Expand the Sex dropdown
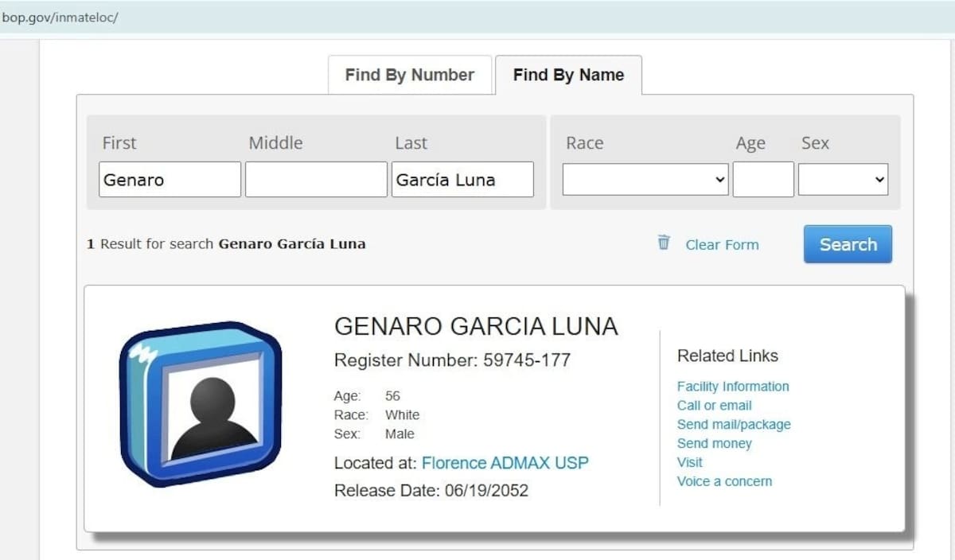 click(843, 180)
